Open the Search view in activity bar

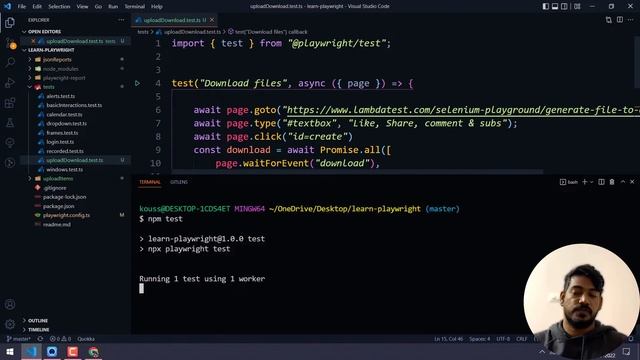click(x=10, y=62)
